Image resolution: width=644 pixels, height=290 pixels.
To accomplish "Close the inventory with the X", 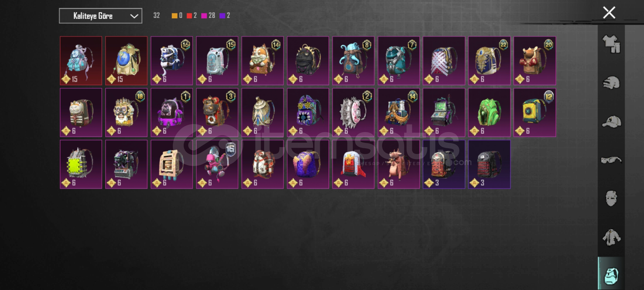I will coord(609,13).
